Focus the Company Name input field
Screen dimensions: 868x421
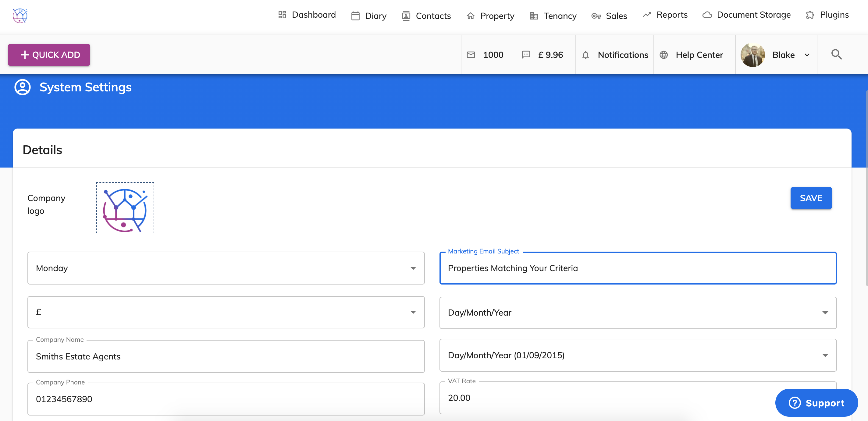click(x=226, y=356)
